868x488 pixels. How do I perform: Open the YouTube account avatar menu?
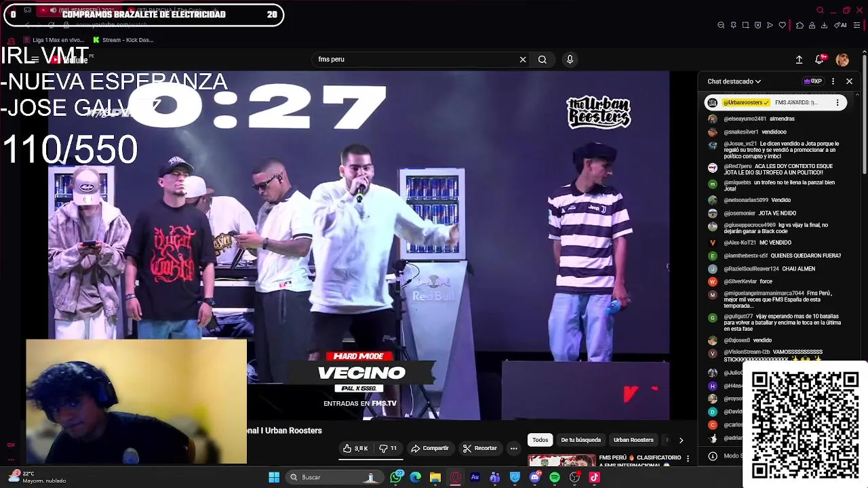[842, 60]
